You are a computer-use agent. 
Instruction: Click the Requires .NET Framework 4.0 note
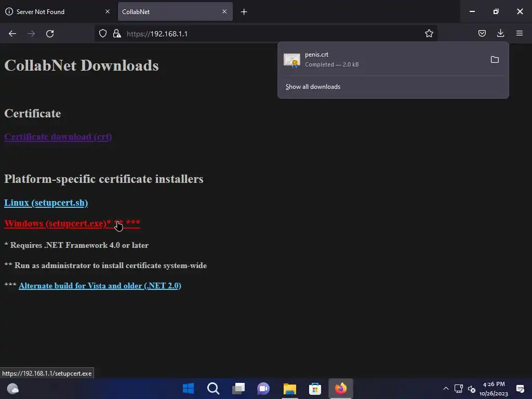point(76,245)
